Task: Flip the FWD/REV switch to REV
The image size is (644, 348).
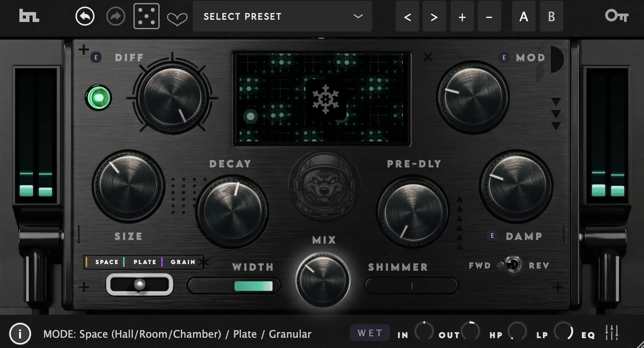Action: 510,265
